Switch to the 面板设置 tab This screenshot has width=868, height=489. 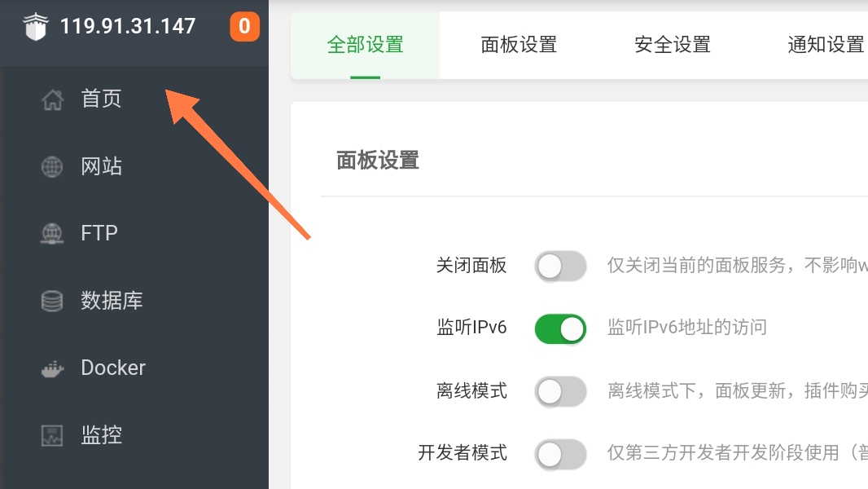click(x=519, y=45)
